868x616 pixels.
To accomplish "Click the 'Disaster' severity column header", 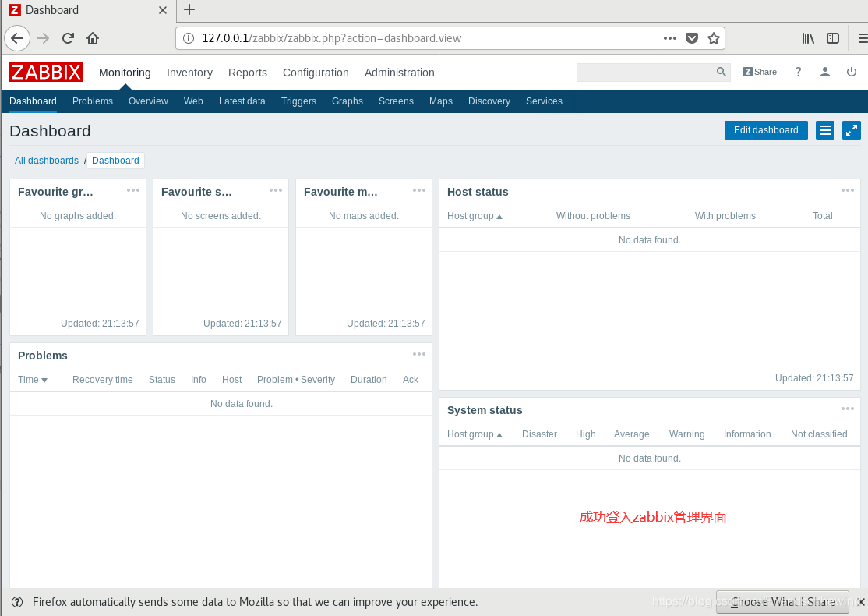I will pyautogui.click(x=539, y=434).
